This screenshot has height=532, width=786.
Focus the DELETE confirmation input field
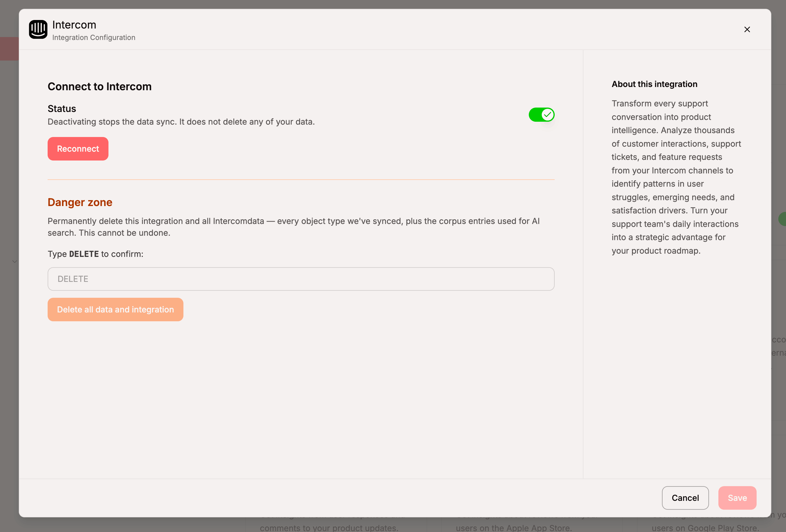(x=301, y=279)
